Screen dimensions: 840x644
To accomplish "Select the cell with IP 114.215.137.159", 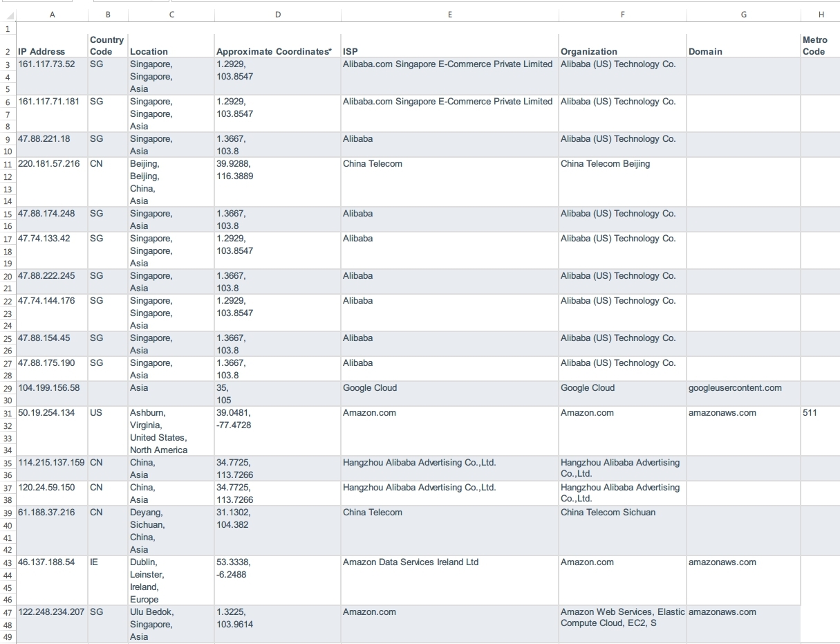I will (52, 468).
